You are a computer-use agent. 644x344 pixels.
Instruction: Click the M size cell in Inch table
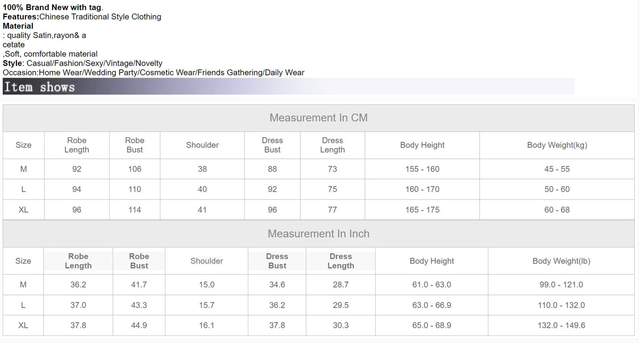tap(23, 285)
